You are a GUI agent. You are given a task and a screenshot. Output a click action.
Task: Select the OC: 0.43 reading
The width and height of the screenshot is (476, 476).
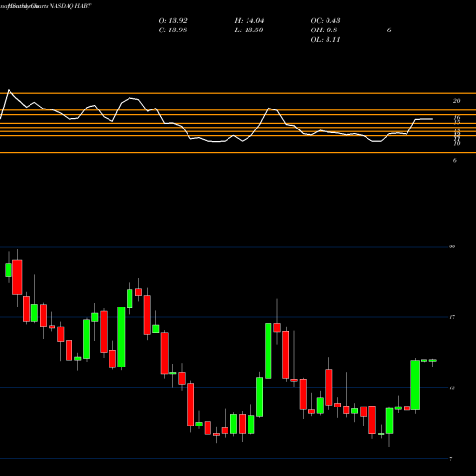point(326,21)
